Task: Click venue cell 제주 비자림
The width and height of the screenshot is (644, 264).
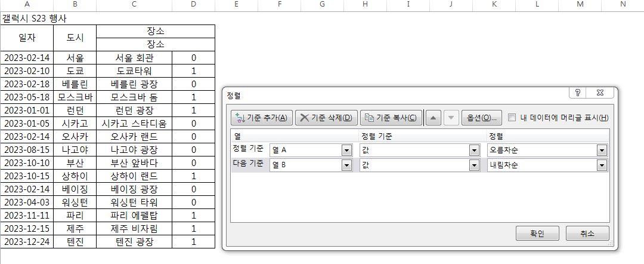Action: (134, 229)
